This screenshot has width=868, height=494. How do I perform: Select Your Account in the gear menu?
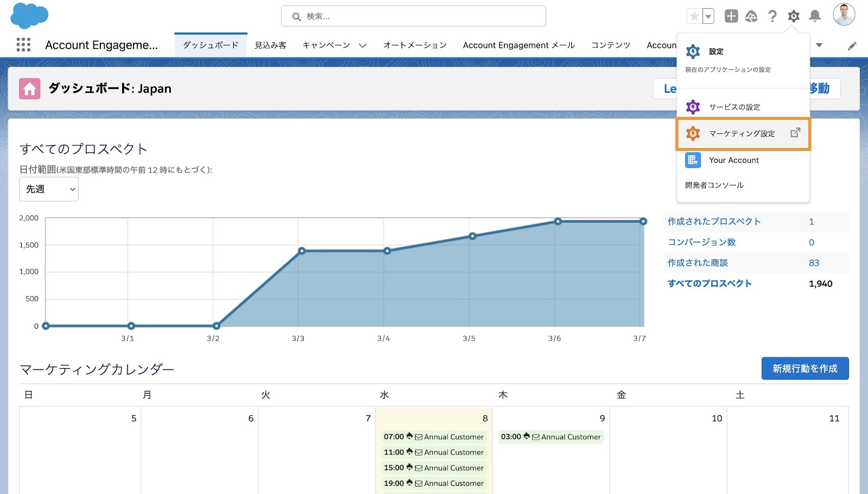click(x=743, y=160)
